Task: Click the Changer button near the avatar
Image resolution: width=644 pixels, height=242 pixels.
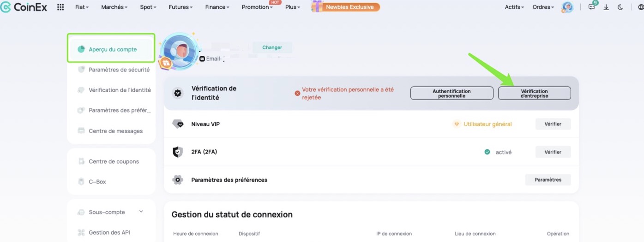Action: (272, 47)
